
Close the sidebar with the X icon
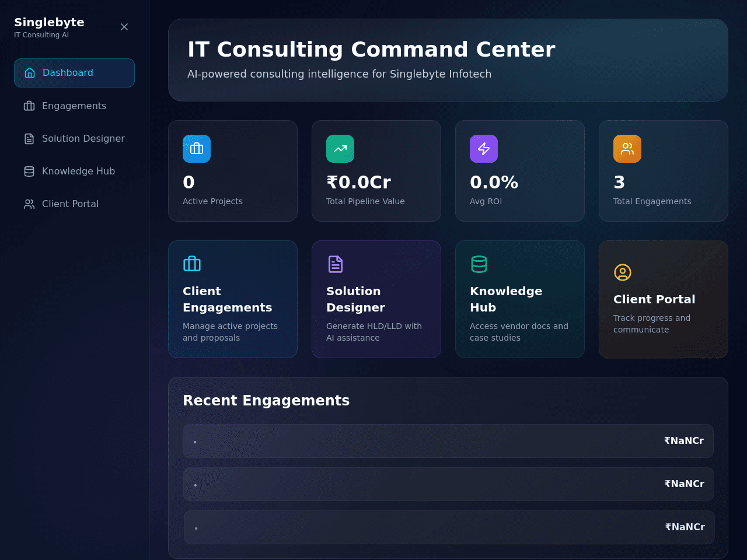124,27
